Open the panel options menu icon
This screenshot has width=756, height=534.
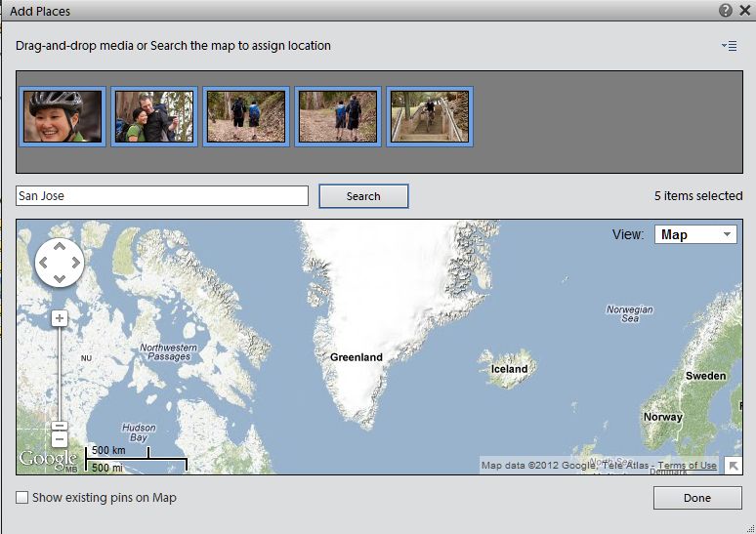pos(729,46)
